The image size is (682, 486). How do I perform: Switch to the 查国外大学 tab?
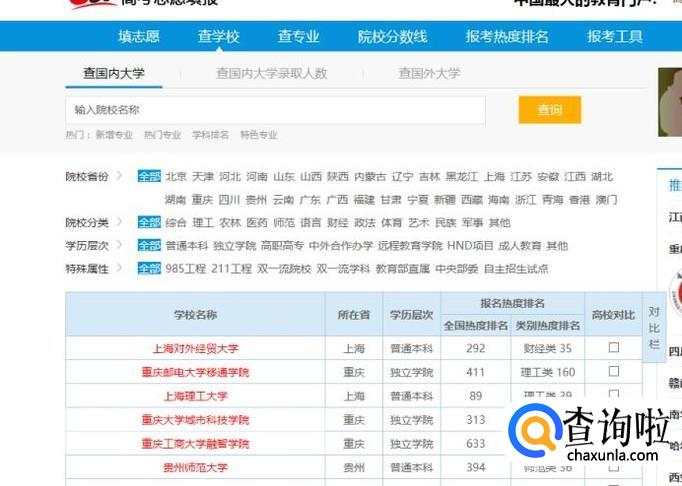429,73
